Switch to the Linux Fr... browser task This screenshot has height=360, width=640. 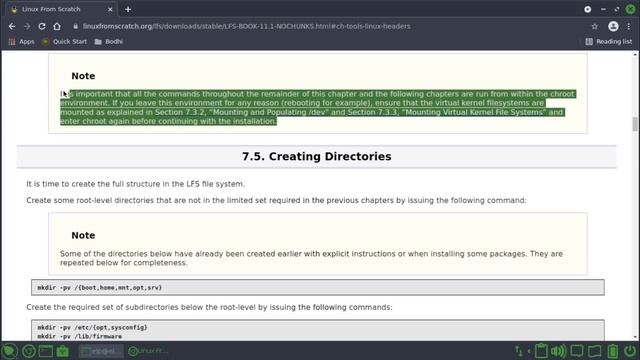148,351
